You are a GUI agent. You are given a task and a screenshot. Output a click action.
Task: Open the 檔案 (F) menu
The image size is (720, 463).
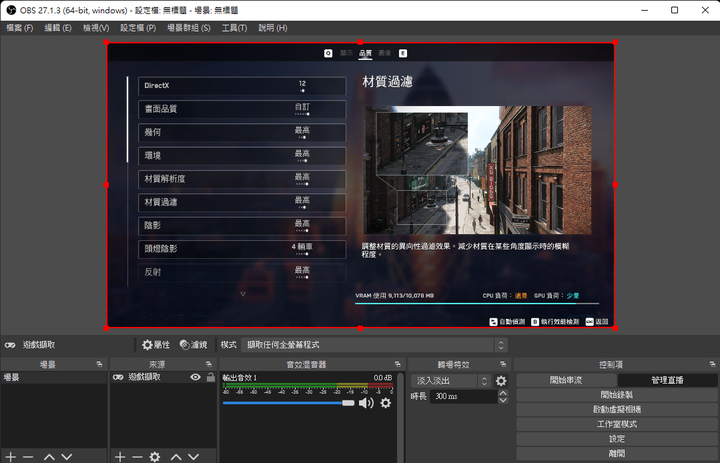click(x=19, y=28)
